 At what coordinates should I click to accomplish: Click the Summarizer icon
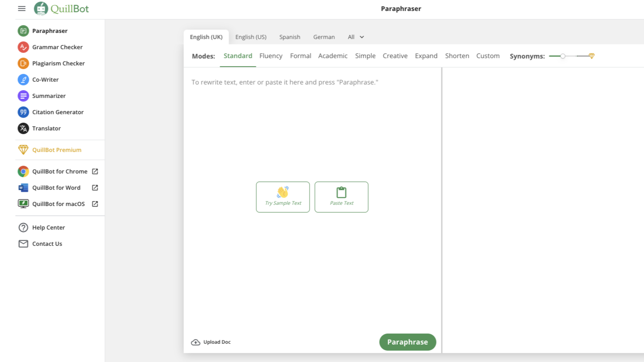pos(23,95)
